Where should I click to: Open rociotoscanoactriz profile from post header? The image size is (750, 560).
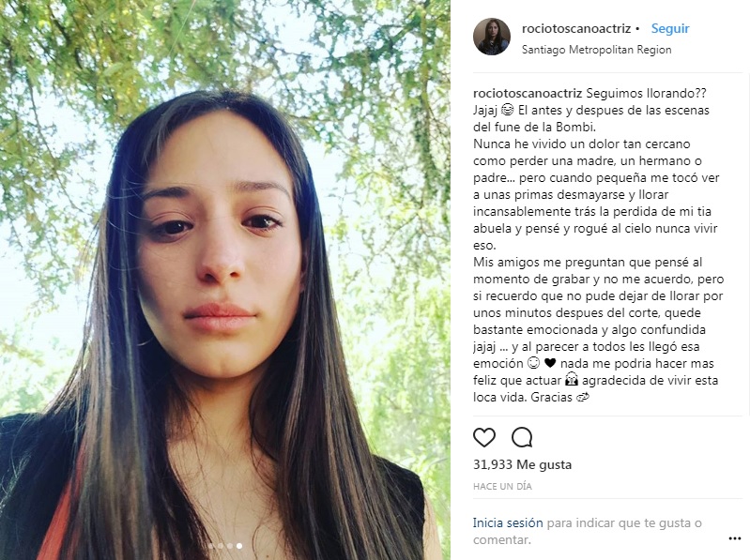pos(576,29)
